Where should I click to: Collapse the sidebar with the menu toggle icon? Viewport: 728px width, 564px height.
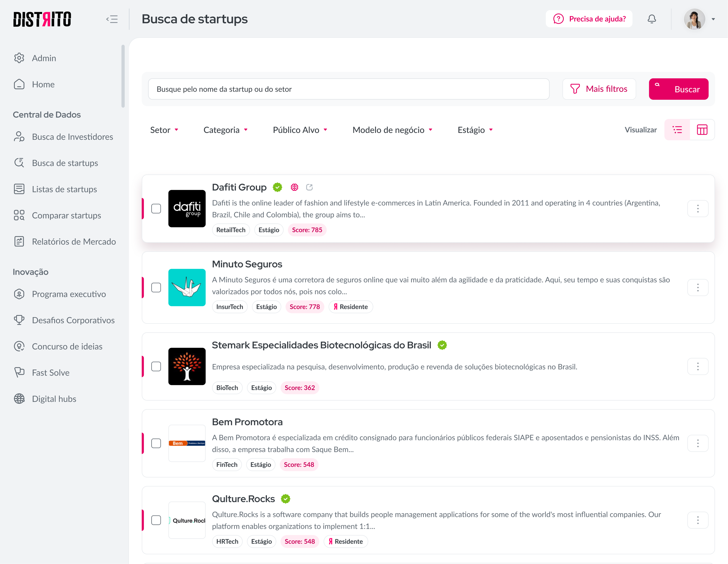click(x=112, y=19)
